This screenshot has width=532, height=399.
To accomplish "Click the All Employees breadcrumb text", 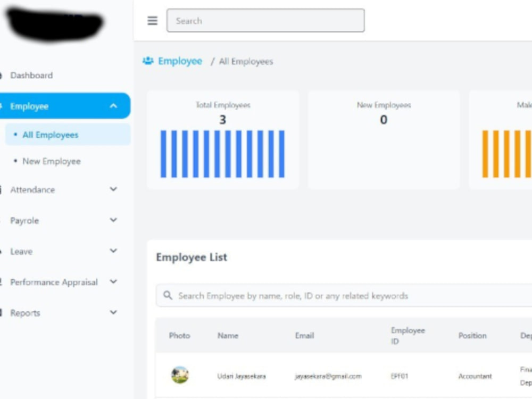I will tap(246, 61).
